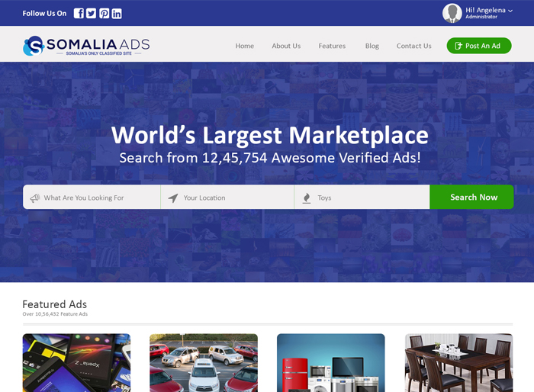Navigate to Features in the menu
Viewport: 534px width, 392px height.
[332, 46]
